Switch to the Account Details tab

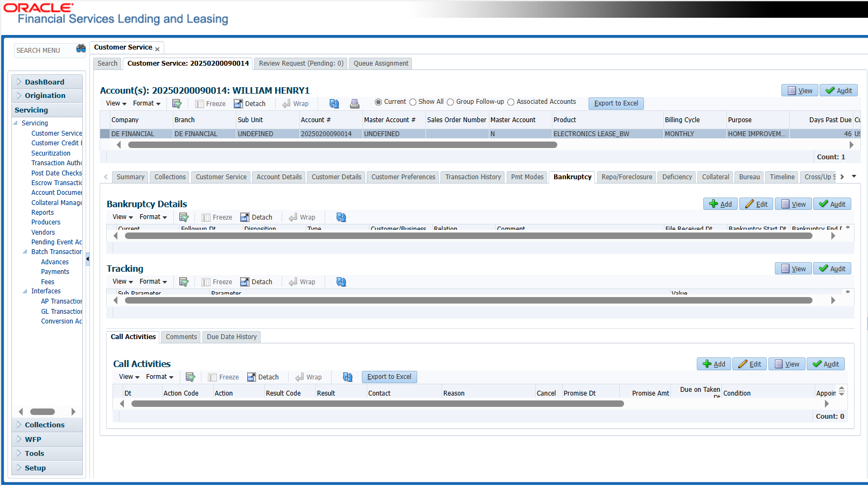pyautogui.click(x=279, y=177)
